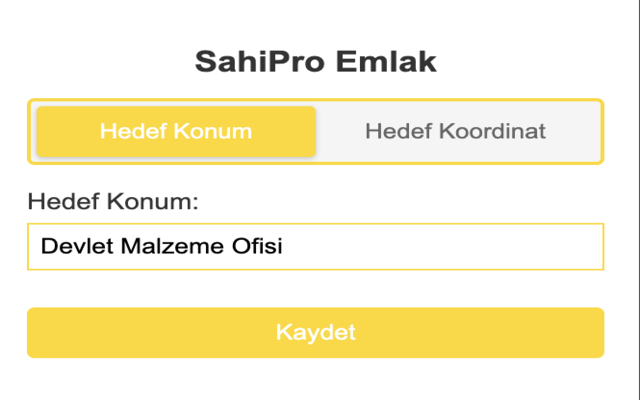Click the word "Malzeme" in the field
Image resolution: width=640 pixels, height=400 pixels.
coord(172,246)
